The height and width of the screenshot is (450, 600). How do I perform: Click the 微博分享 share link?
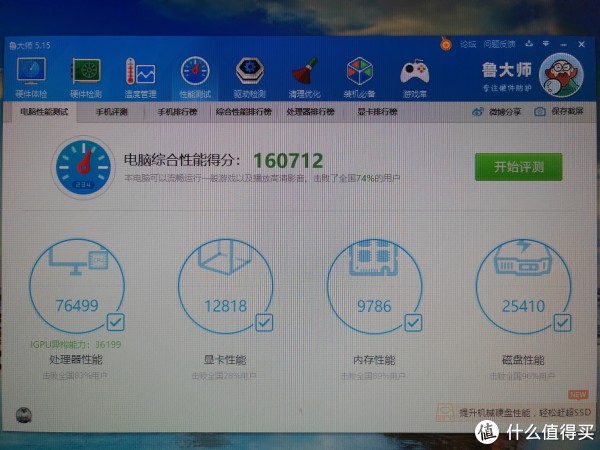point(504,112)
